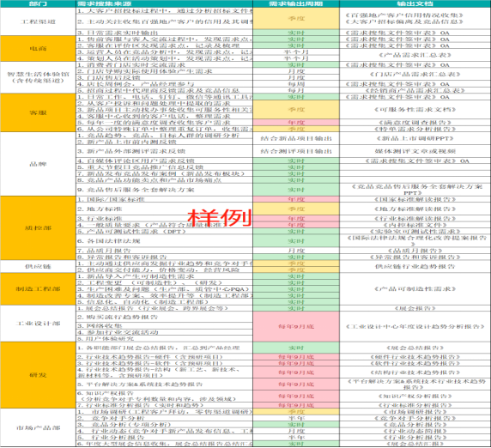The height and width of the screenshot is (448, 491).
Task: Select the 品牌 department cell
Action: tap(38, 164)
